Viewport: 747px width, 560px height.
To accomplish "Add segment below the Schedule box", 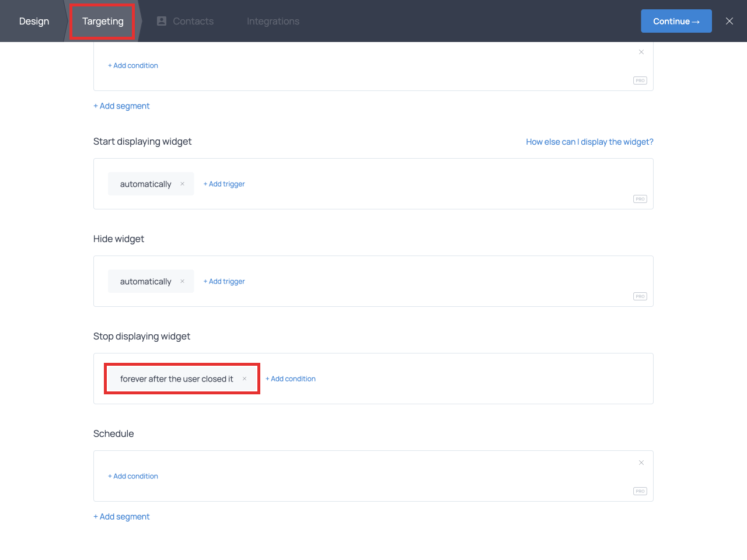I will pos(121,516).
